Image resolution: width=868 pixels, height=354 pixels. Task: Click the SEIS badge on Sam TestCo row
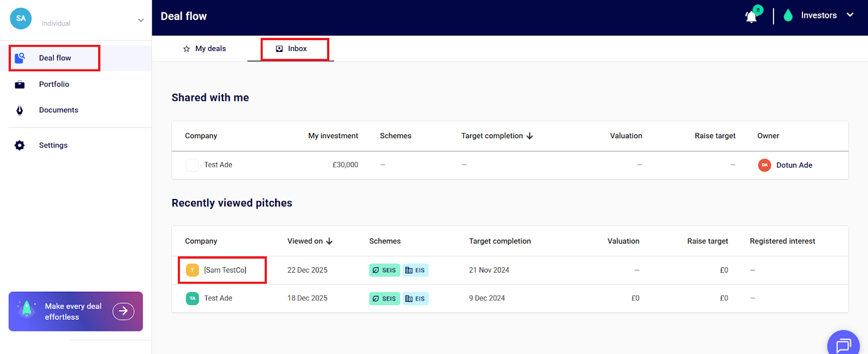pos(384,270)
